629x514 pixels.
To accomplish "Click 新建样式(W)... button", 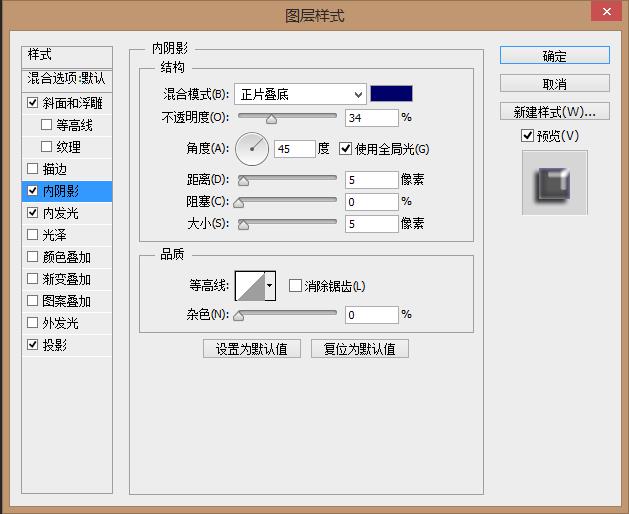I will [x=554, y=112].
